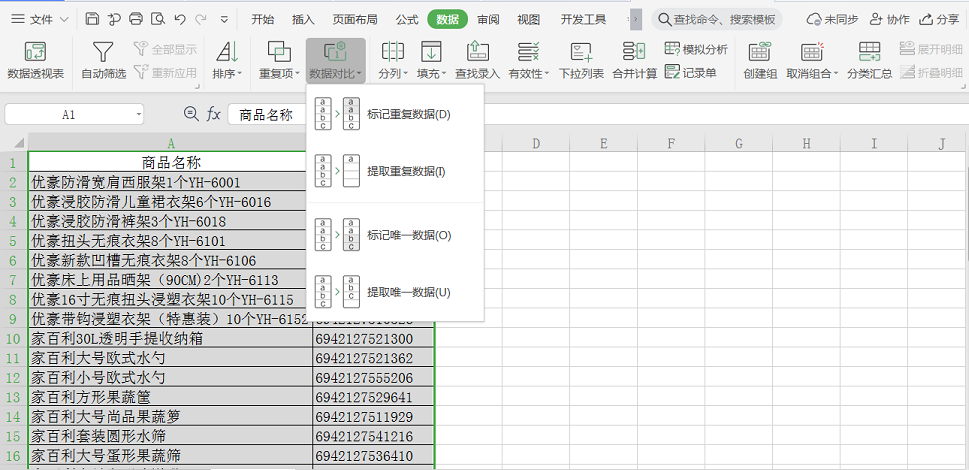
Task: Click cell 家百利方形果蔬筐
Action: [x=171, y=397]
